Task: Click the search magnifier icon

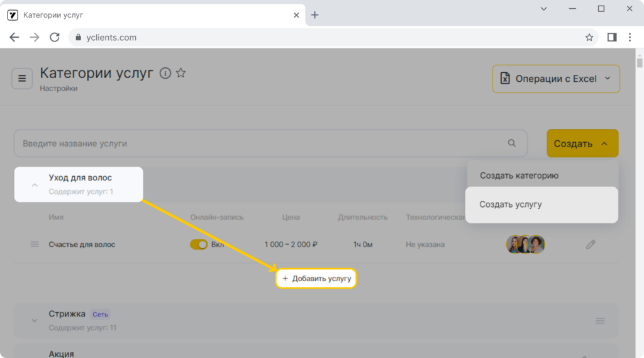Action: [x=511, y=143]
